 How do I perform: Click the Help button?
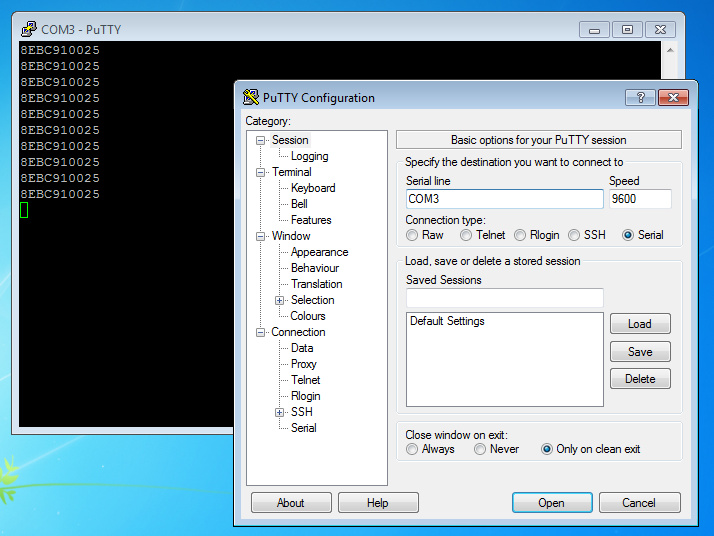point(378,503)
